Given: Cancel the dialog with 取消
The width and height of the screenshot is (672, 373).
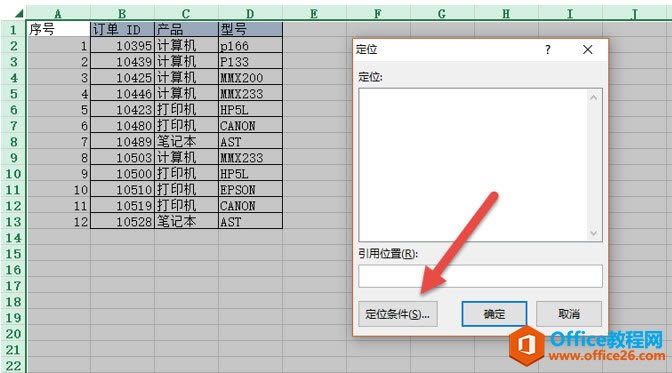Looking at the screenshot, I should (x=569, y=314).
